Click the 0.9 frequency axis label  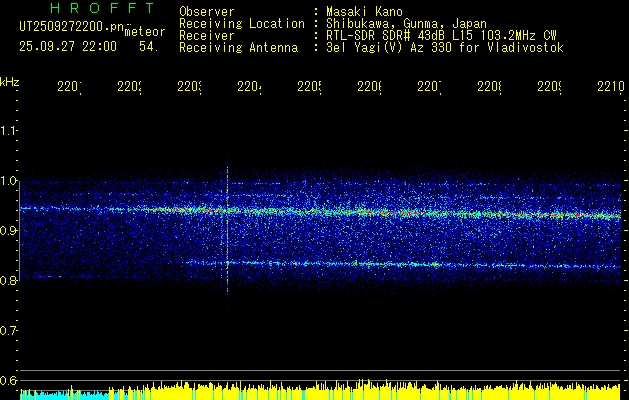pos(8,230)
